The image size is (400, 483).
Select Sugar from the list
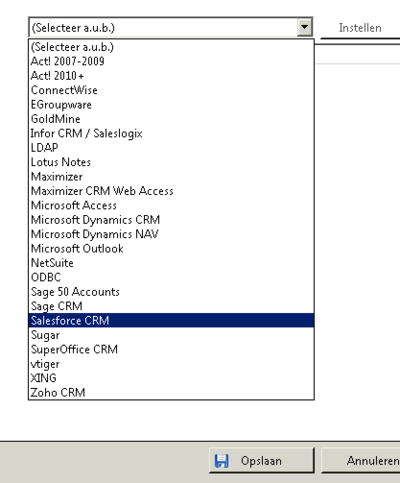click(x=171, y=335)
